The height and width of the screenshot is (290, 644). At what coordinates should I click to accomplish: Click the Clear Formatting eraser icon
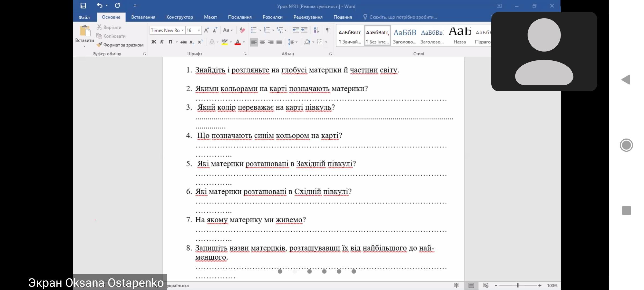point(242,30)
